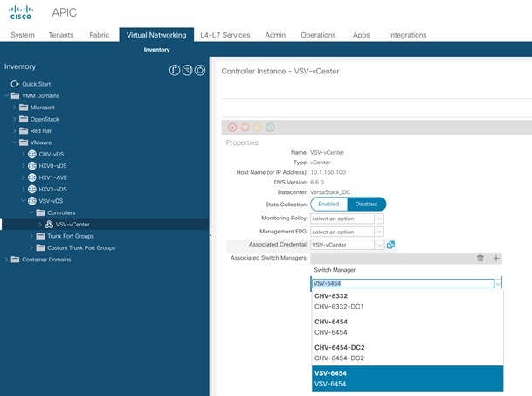Viewport: 532px width, 396px height.
Task: Click the green warning fault icon
Action: point(270,128)
